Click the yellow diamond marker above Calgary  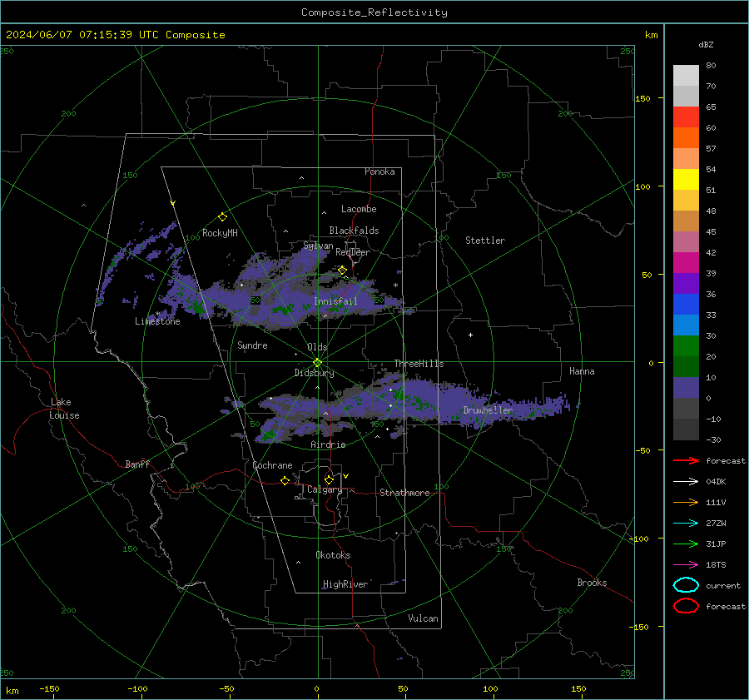click(329, 479)
